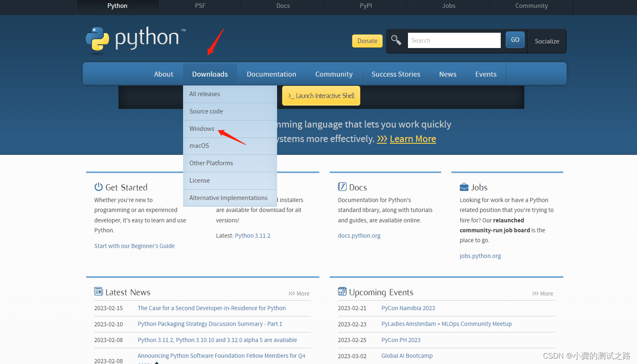Select Other Platforms in Downloads dropdown

pos(230,163)
